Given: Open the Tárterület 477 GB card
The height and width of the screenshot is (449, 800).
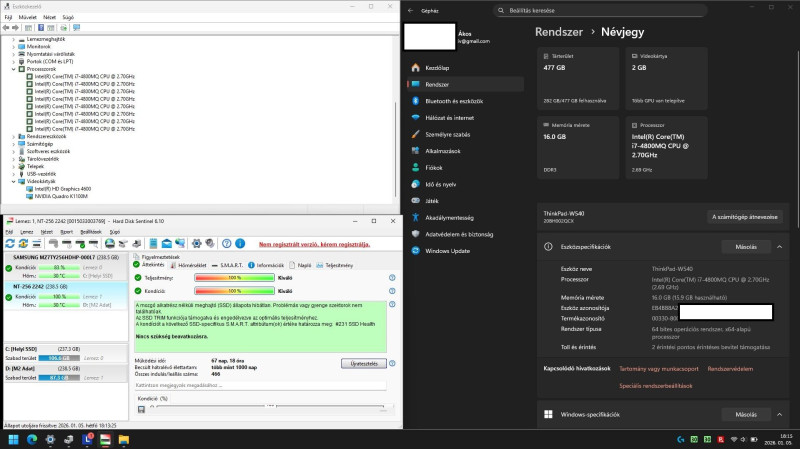Looking at the screenshot, I should pyautogui.click(x=578, y=78).
